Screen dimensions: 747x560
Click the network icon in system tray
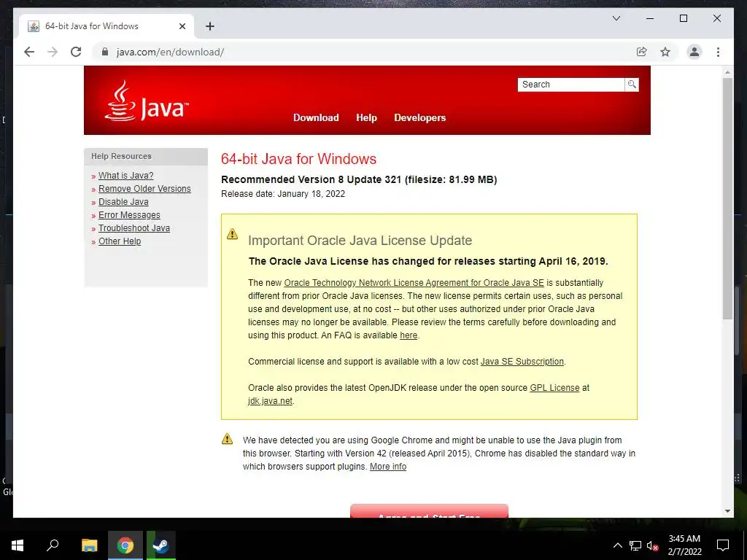point(635,545)
